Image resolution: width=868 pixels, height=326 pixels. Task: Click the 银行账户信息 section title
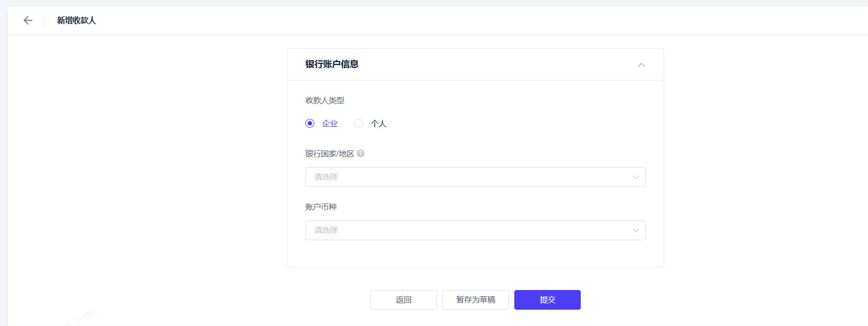[x=332, y=64]
